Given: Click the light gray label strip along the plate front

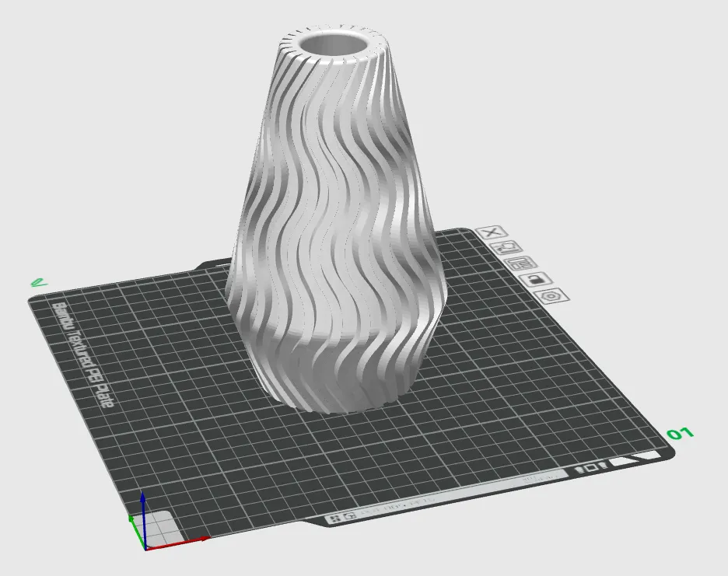Looking at the screenshot, I should (446, 496).
